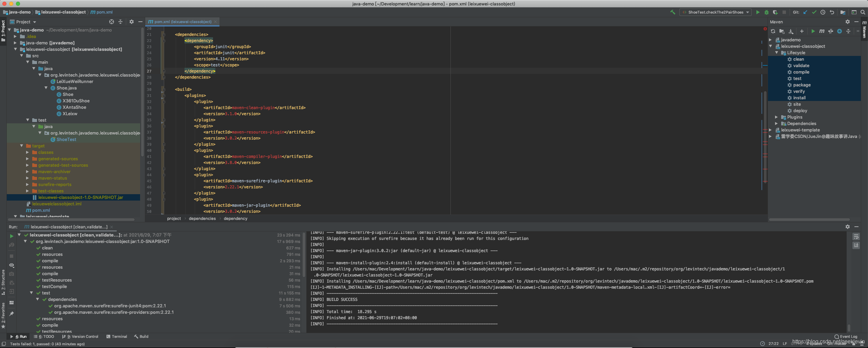Show Git history clock icon
This screenshot has height=348, width=868.
tap(823, 12)
